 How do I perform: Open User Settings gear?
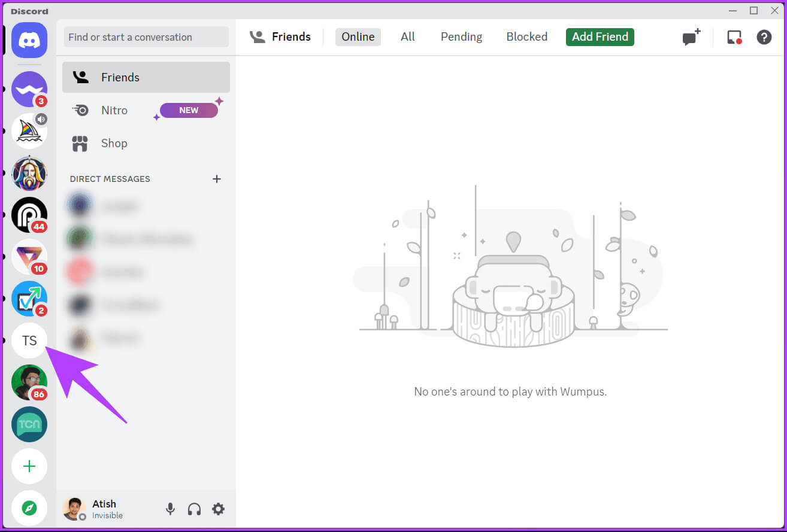point(219,509)
